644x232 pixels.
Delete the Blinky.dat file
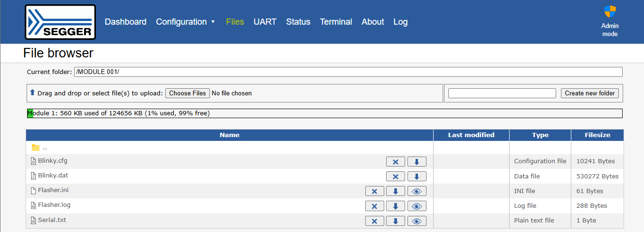(395, 176)
